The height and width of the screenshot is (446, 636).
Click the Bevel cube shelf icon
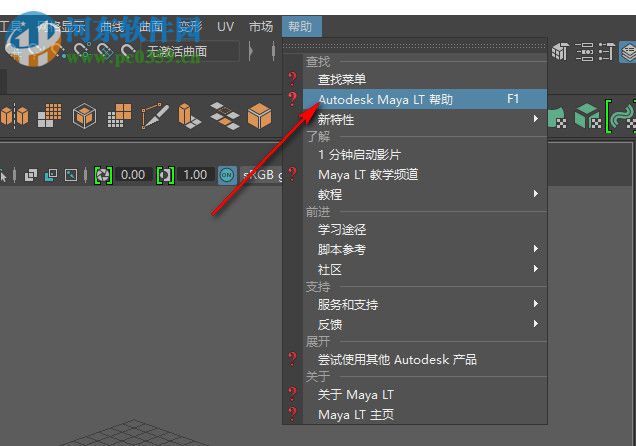(84, 116)
